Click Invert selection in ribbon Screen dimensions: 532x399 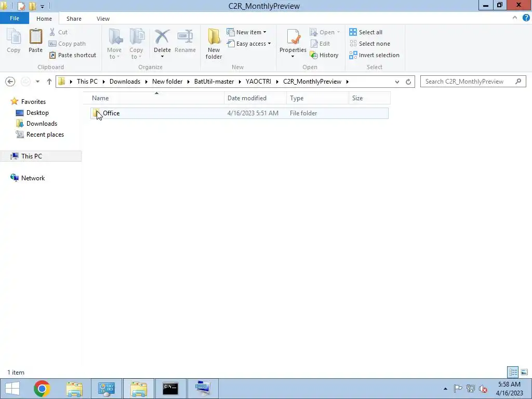374,55
